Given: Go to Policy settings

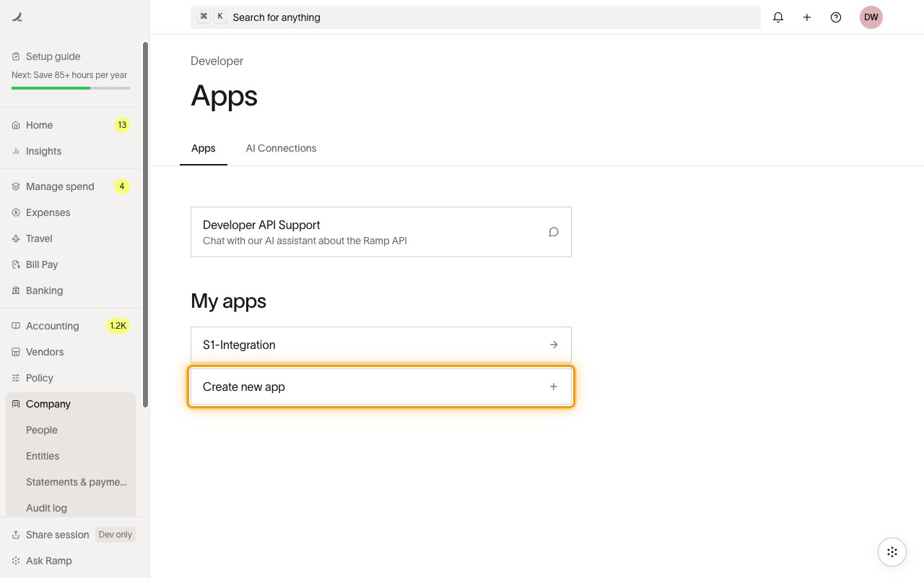Looking at the screenshot, I should pyautogui.click(x=71, y=378).
